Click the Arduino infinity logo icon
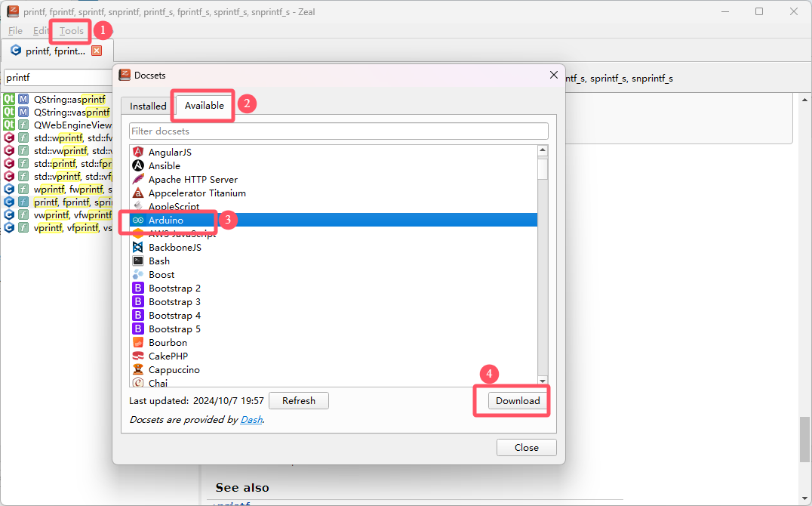812x506 pixels. pyautogui.click(x=138, y=220)
